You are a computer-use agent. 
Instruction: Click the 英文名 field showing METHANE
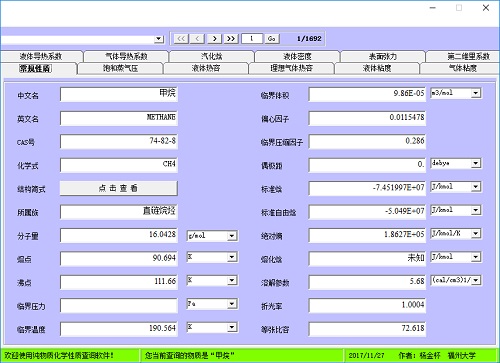pyautogui.click(x=119, y=118)
